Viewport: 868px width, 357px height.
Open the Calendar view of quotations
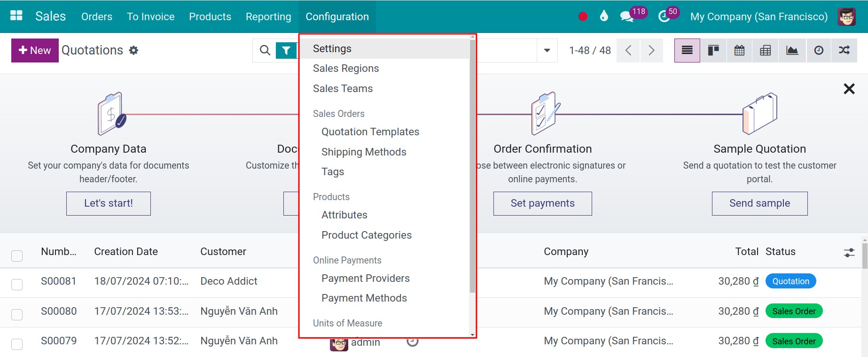coord(739,50)
